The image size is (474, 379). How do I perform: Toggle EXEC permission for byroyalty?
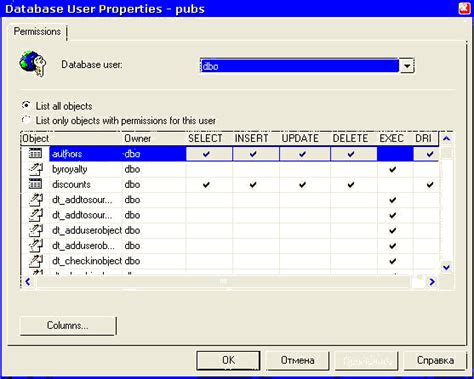pos(393,169)
